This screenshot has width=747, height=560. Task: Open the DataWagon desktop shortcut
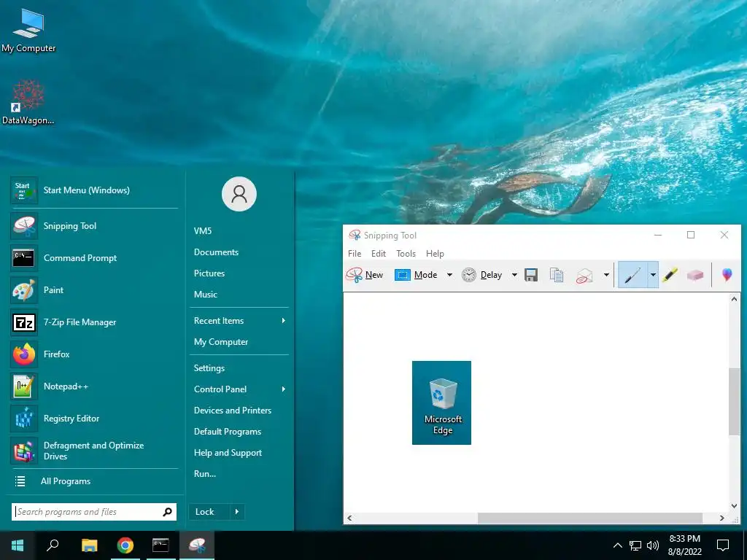pos(28,102)
